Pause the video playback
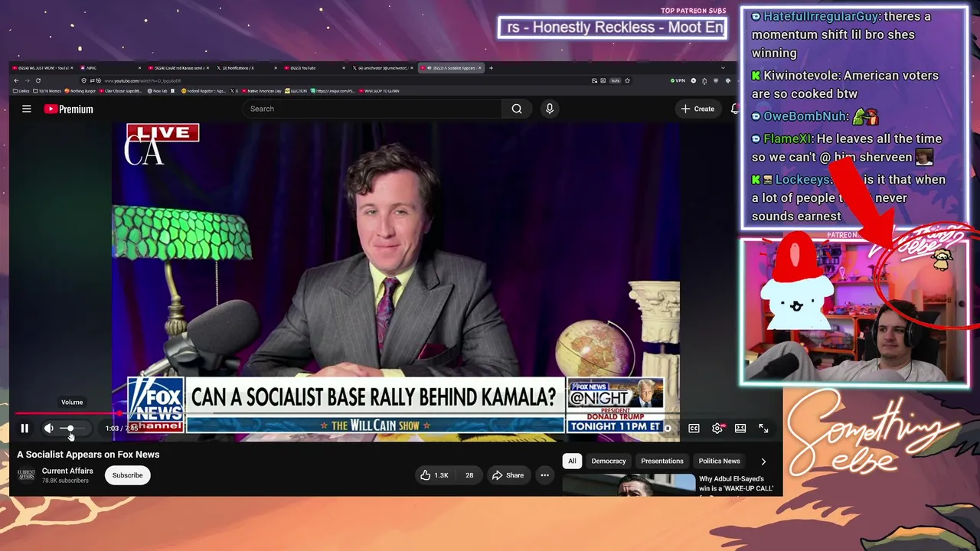 tap(24, 429)
